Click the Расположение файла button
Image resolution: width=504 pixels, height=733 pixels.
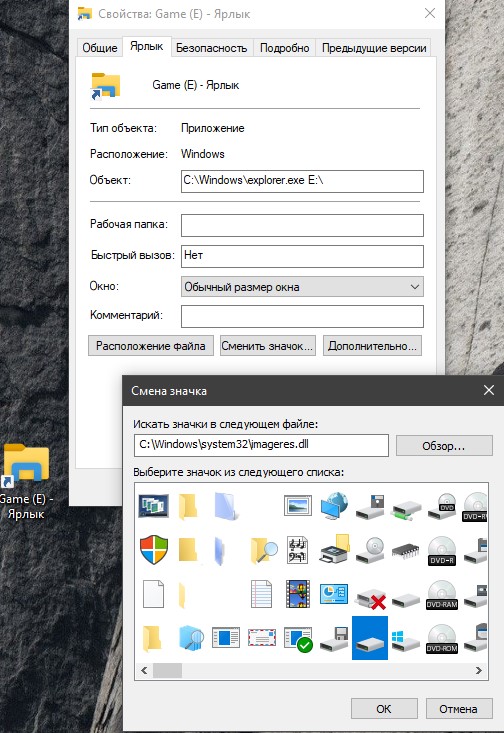coord(151,346)
